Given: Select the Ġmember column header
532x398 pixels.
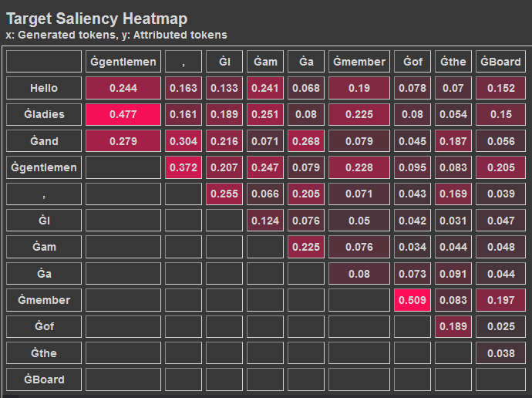Looking at the screenshot, I should tap(359, 62).
